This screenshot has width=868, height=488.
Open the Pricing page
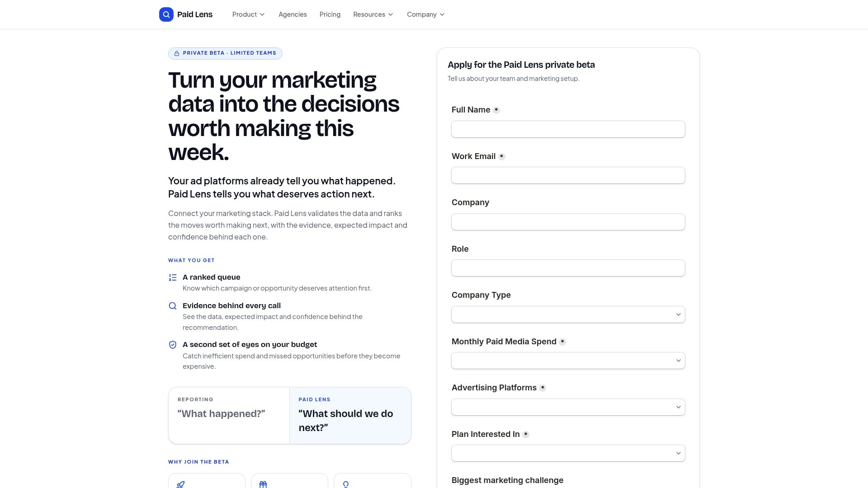click(330, 14)
